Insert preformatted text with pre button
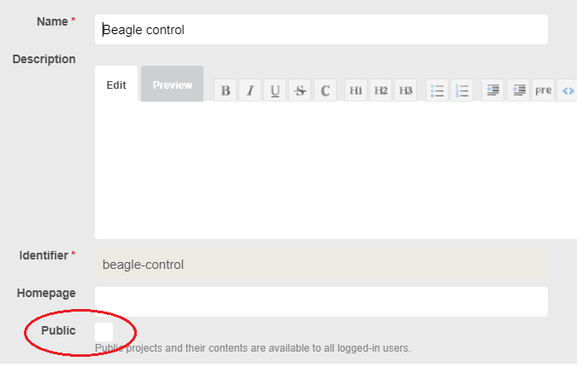Screen dimensions: 588x379 (543, 90)
